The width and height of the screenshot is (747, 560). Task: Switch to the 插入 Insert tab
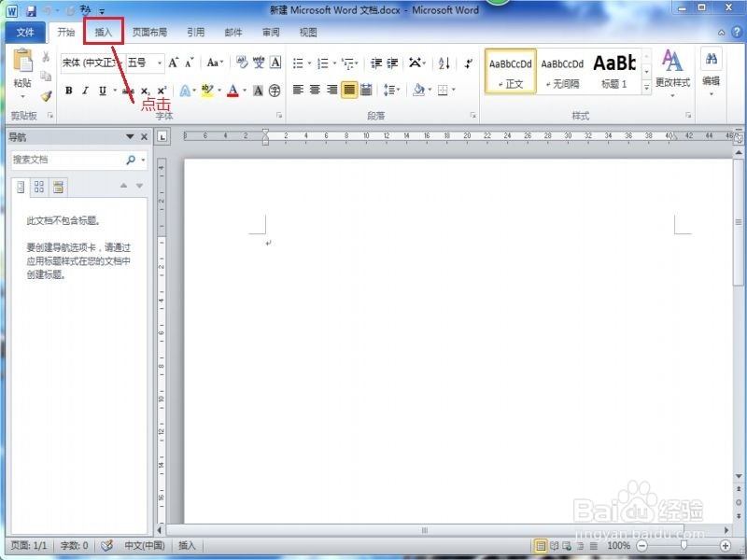[x=104, y=33]
